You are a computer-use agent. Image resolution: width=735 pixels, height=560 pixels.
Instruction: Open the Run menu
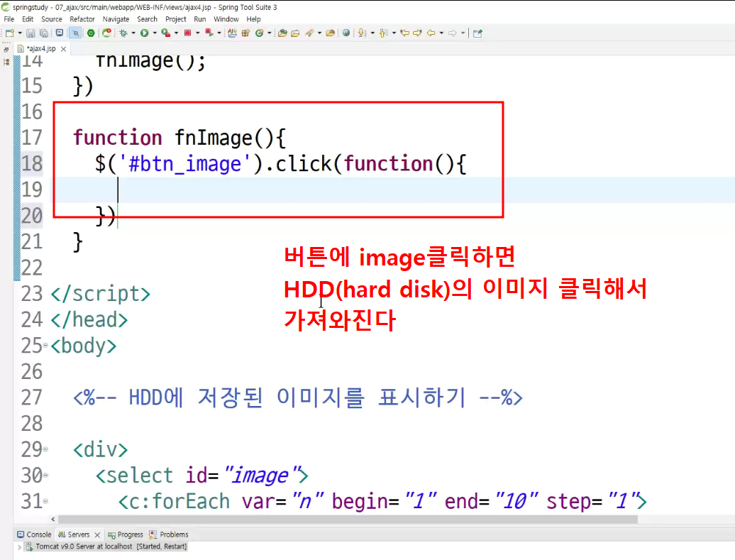199,19
